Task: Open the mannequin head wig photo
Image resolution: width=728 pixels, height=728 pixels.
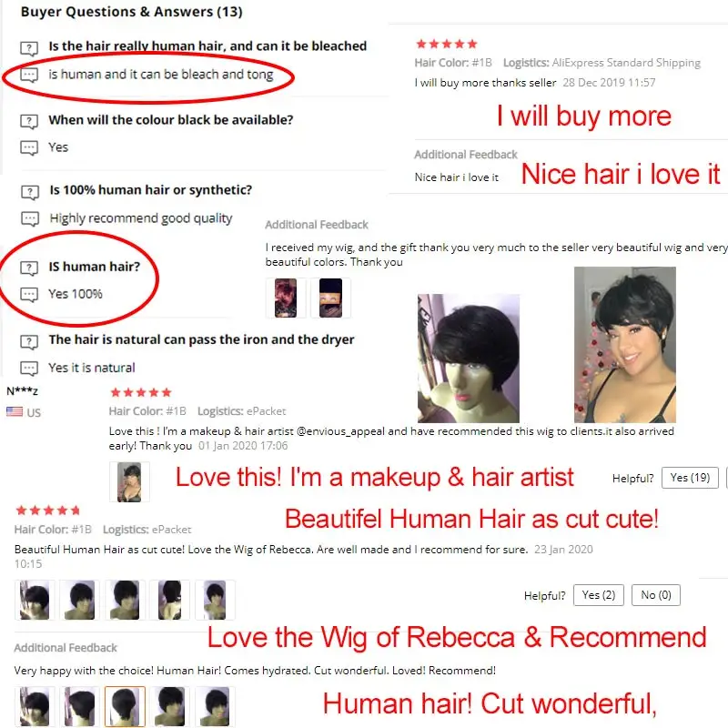Action: pyautogui.click(x=469, y=358)
